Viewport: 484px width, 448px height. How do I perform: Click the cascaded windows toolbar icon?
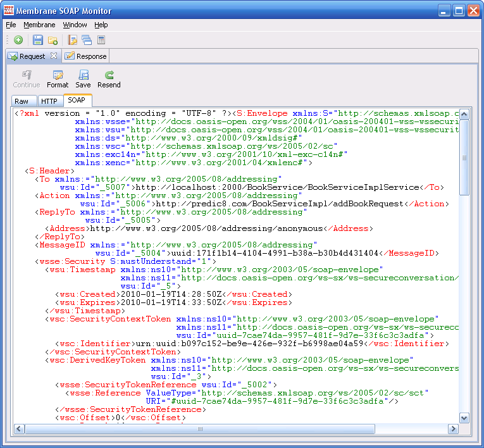[87, 40]
